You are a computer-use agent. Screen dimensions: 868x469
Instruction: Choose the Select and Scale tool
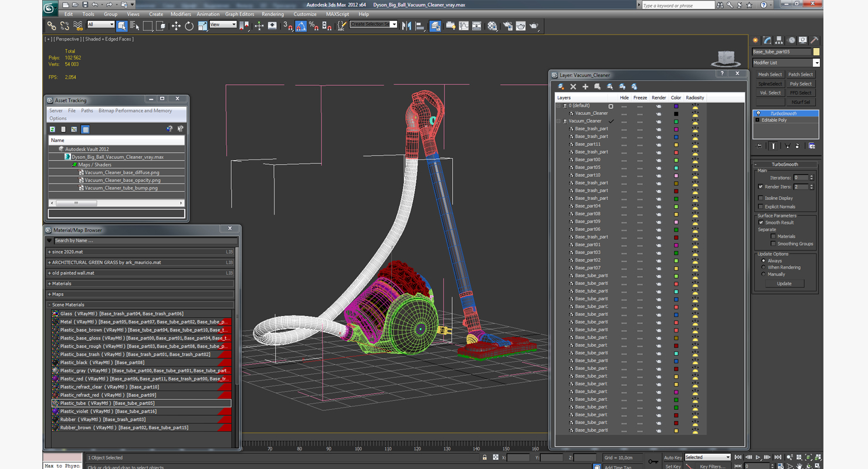click(x=202, y=26)
